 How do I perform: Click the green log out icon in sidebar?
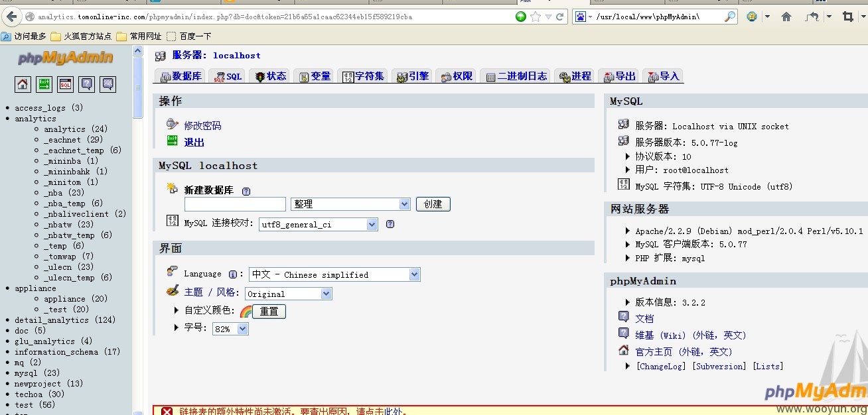44,84
